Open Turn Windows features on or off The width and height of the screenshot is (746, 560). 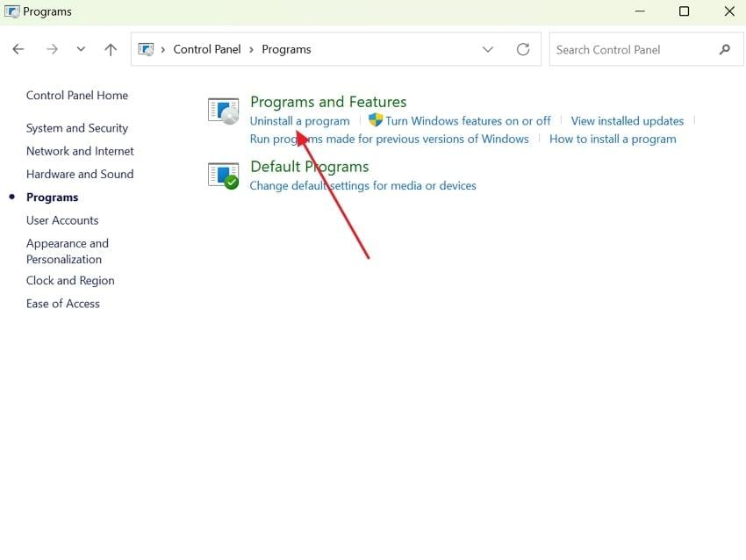468,121
